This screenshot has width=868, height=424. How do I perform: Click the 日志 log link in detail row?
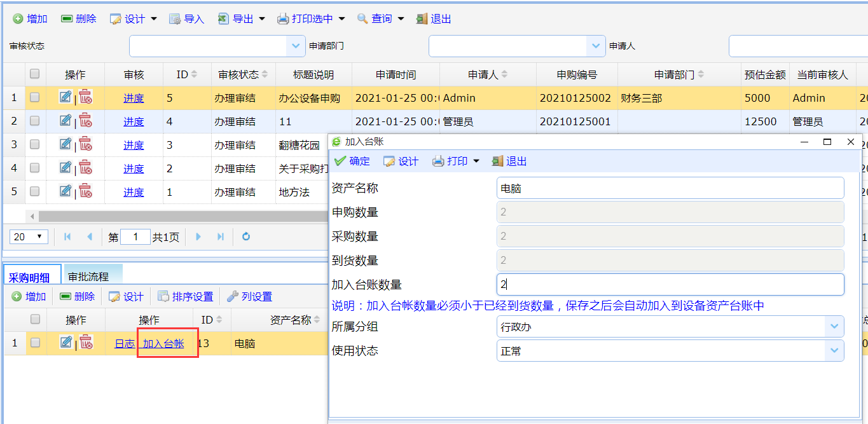(x=124, y=343)
